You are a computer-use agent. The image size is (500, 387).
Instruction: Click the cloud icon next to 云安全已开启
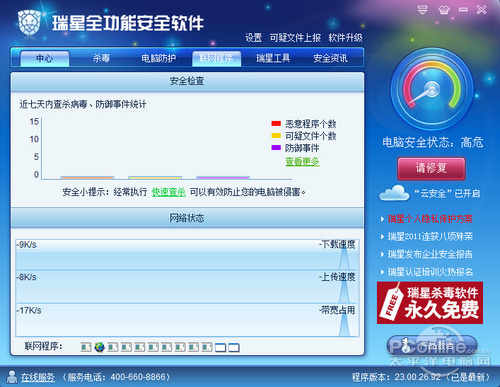[394, 193]
